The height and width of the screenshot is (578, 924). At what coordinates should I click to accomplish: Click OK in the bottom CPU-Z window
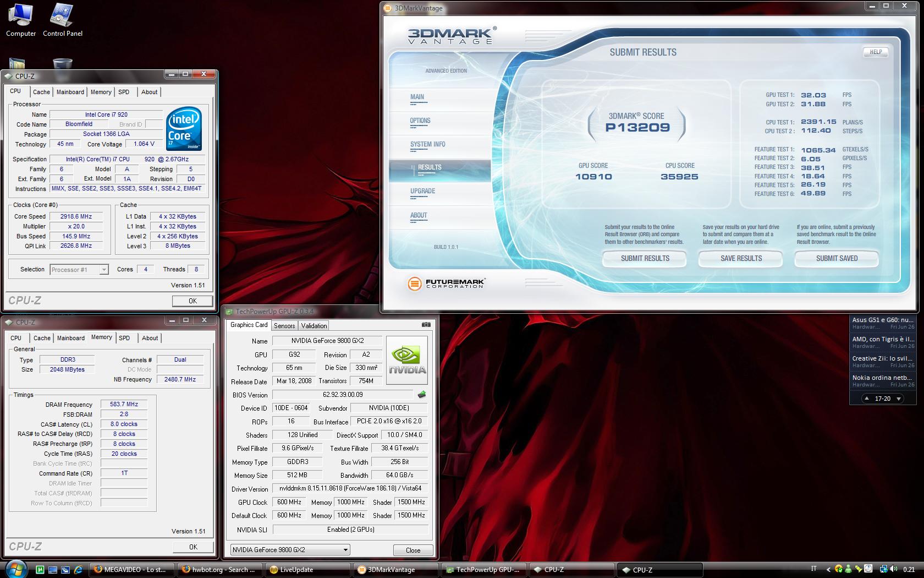click(x=193, y=547)
